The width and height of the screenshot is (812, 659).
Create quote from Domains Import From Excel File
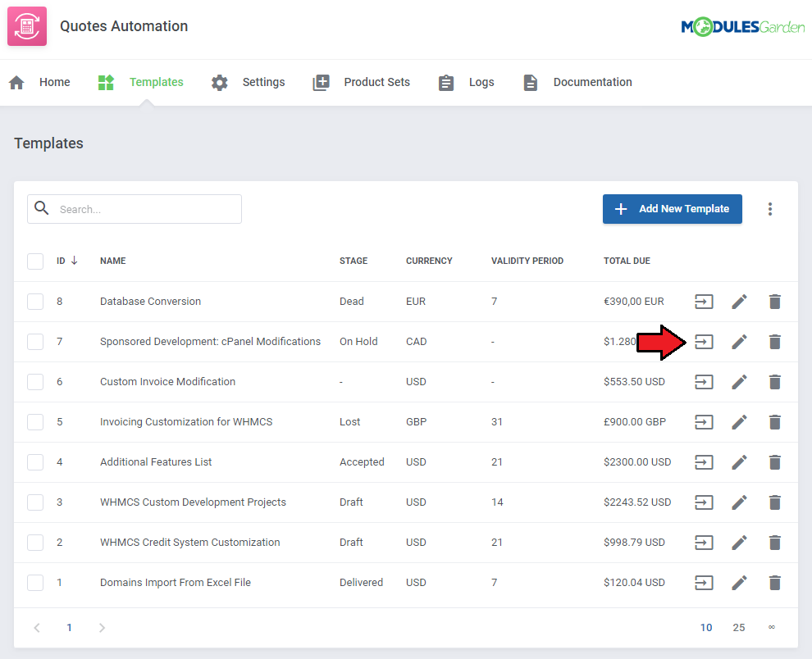[x=704, y=583]
